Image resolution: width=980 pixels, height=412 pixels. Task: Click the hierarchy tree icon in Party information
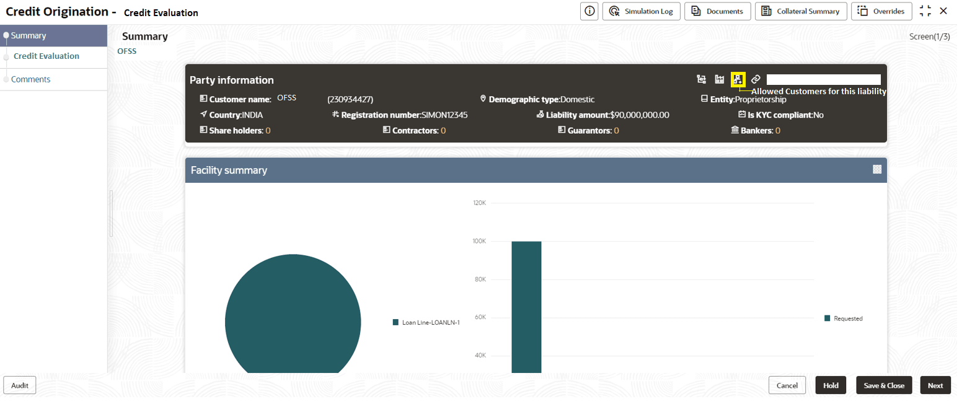click(x=701, y=79)
